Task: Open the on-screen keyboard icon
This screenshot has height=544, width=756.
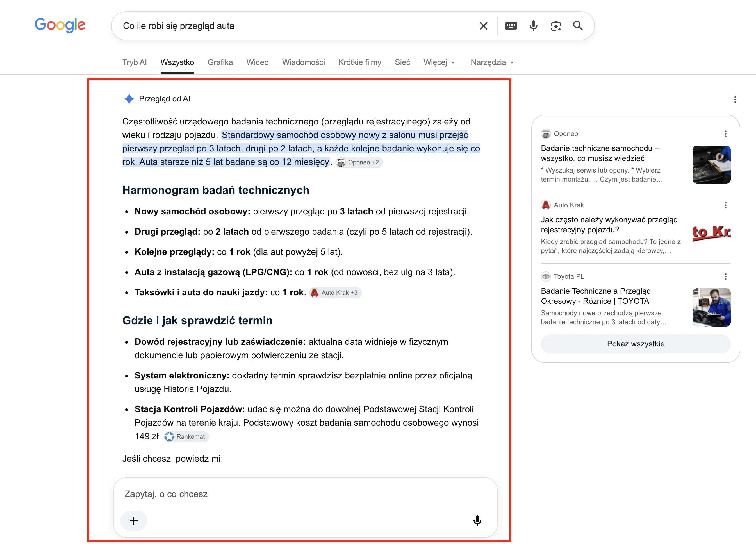Action: tap(511, 26)
